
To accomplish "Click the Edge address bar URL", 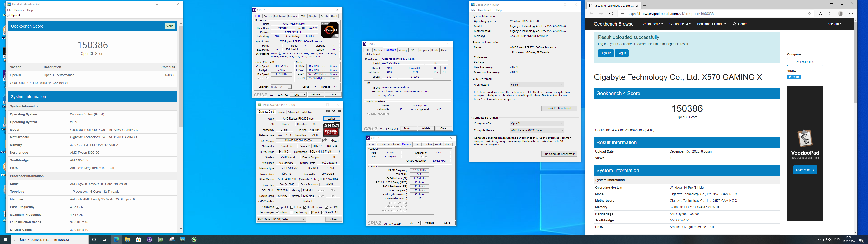I will [670, 14].
